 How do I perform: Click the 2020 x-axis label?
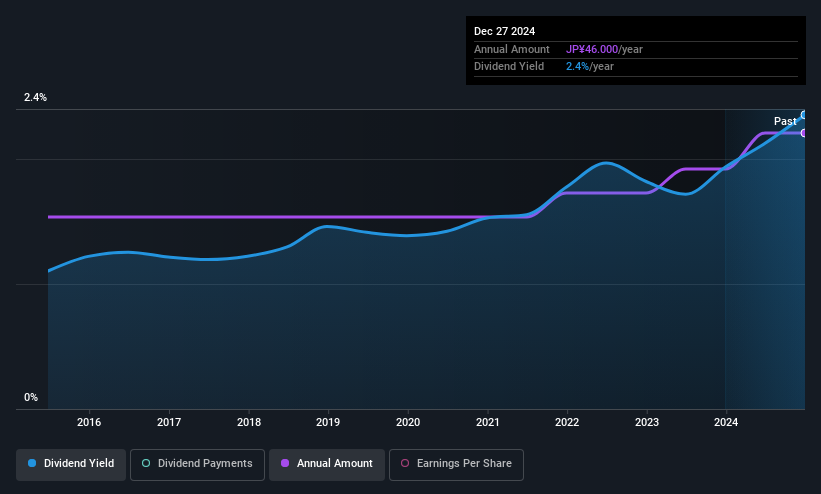coord(408,422)
